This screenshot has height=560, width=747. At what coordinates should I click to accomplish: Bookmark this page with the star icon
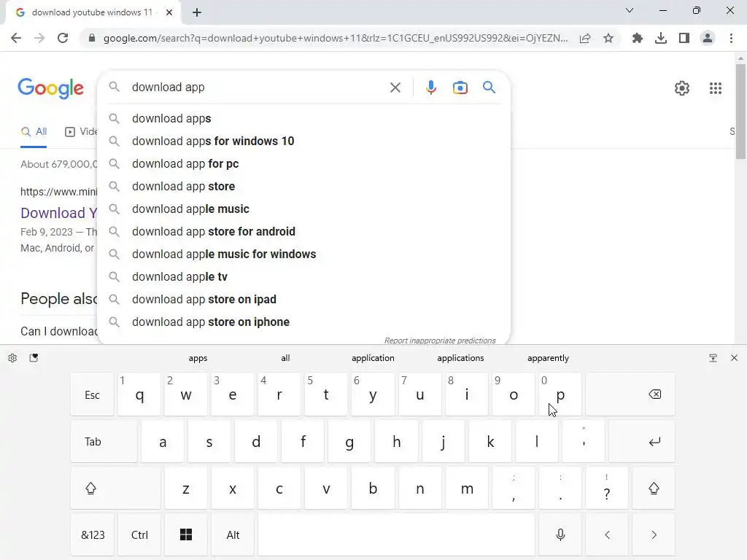click(608, 38)
